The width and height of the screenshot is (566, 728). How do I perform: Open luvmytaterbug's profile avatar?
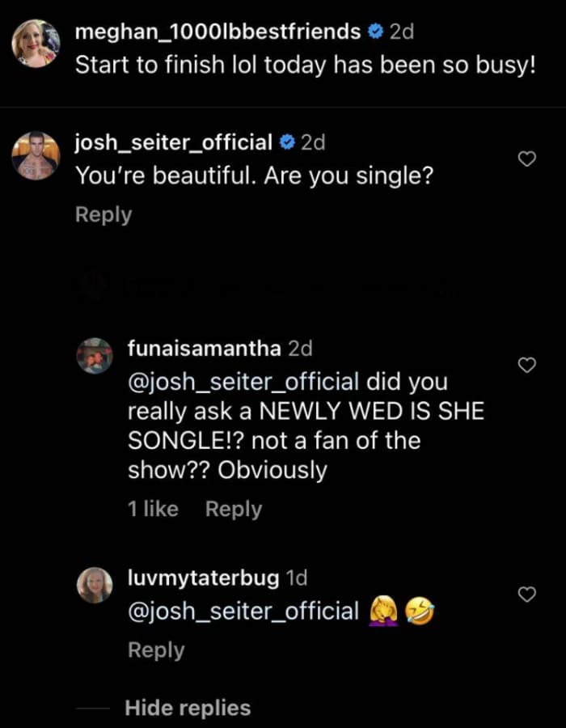95,585
